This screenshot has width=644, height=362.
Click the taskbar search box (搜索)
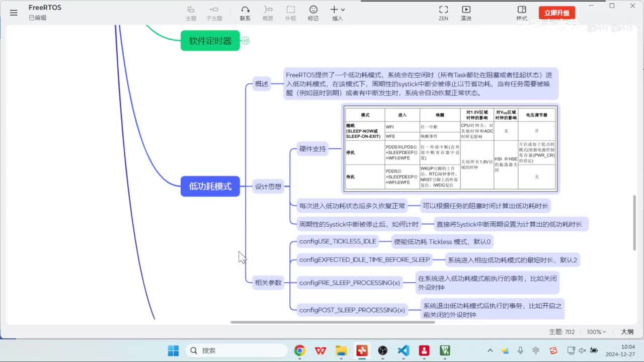(236, 350)
